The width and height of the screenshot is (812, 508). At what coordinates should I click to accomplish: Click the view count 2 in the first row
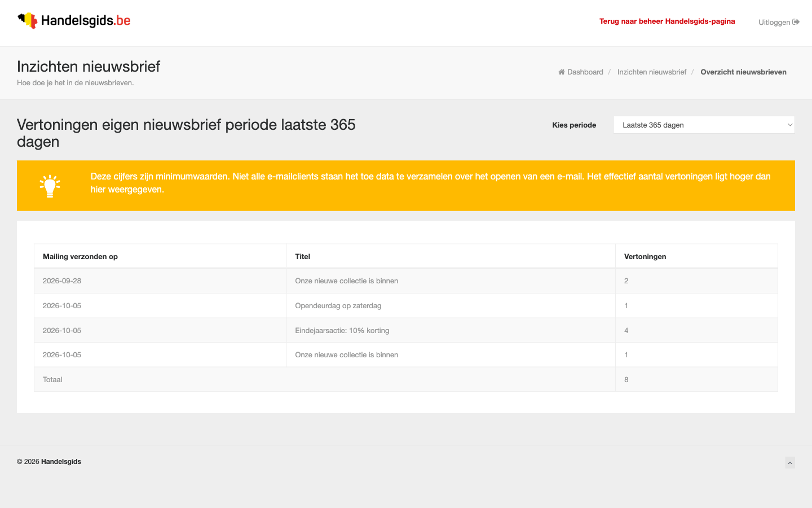tap(626, 281)
